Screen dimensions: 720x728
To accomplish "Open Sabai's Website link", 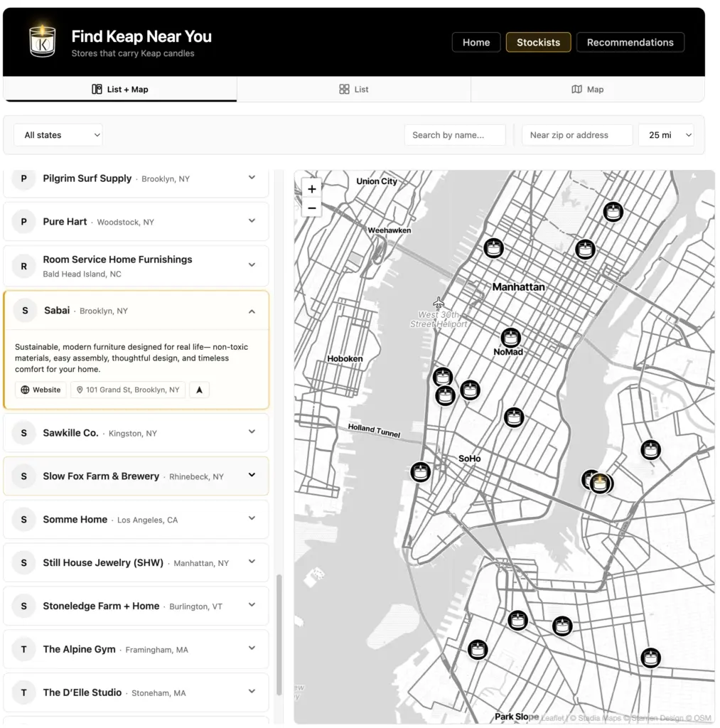I will coord(41,390).
